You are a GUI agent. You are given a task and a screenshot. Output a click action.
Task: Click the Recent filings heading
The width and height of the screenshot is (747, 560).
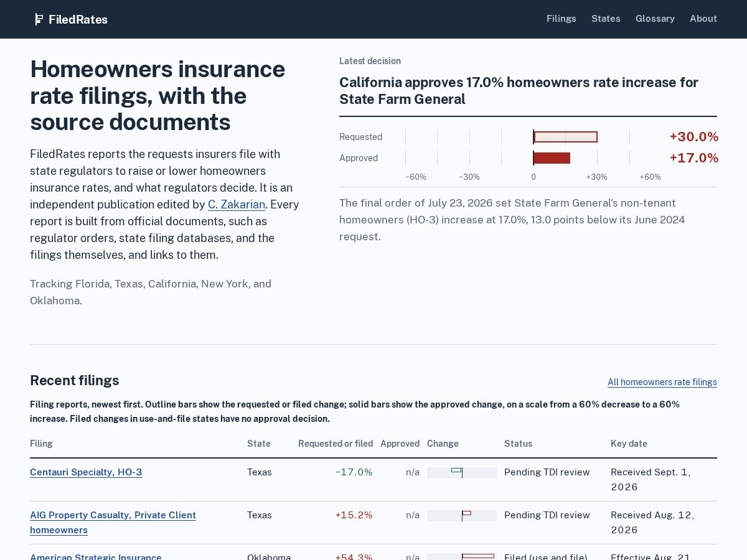[x=75, y=381]
